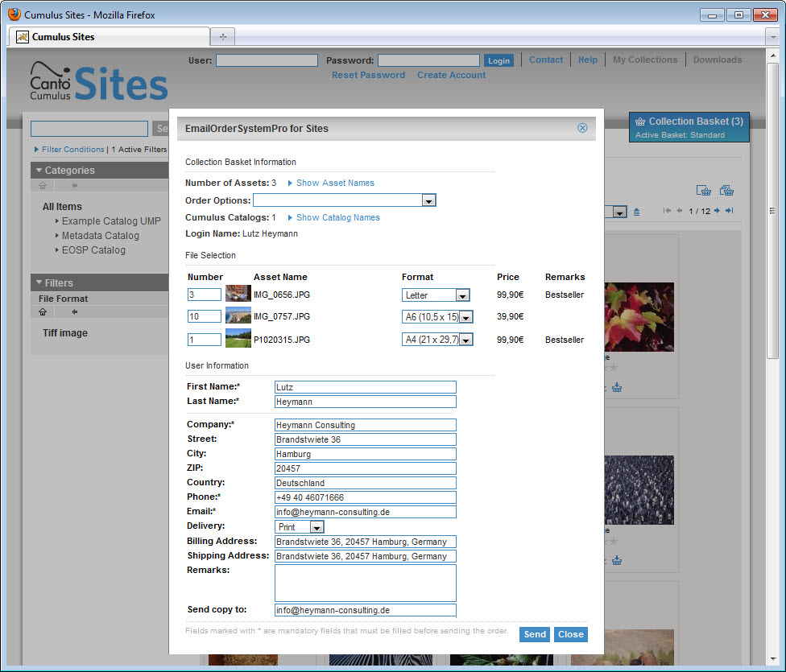Click the P1020315.JPG thumbnail
Image resolution: width=786 pixels, height=672 pixels.
pyautogui.click(x=238, y=338)
